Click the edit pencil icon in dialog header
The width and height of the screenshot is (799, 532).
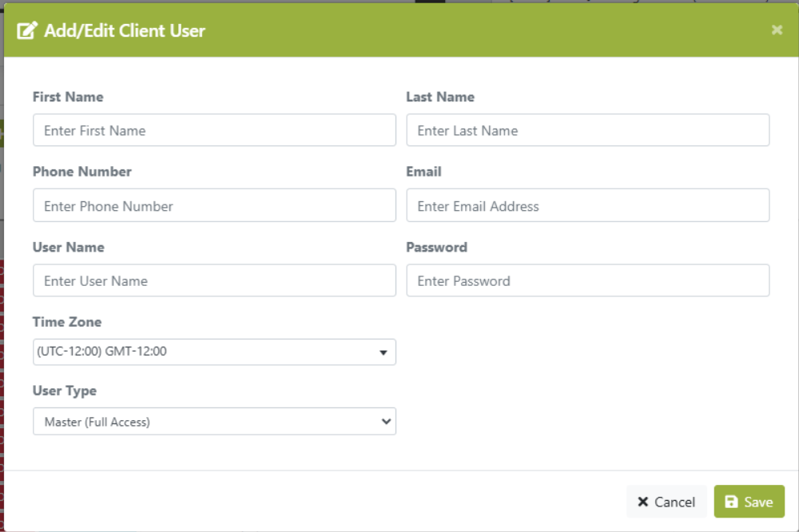point(27,31)
